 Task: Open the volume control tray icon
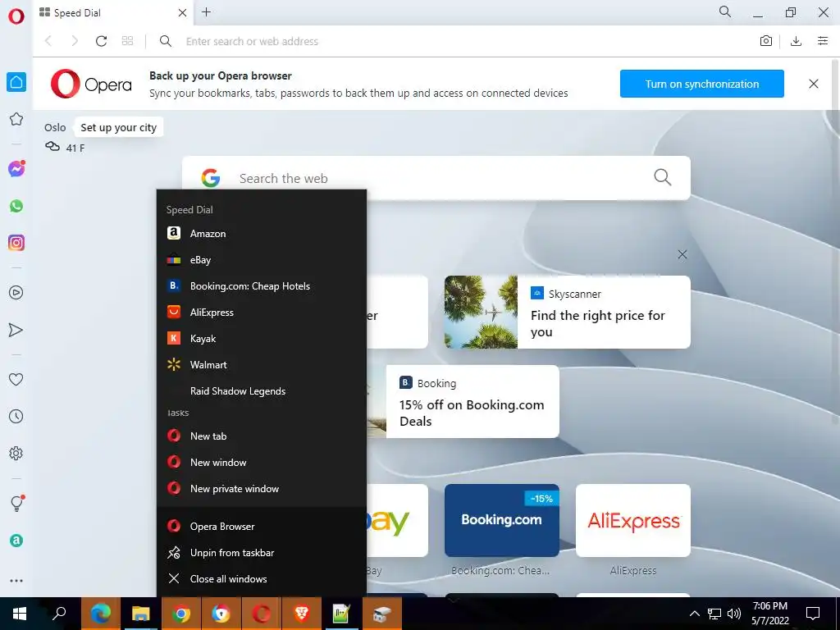(x=734, y=614)
